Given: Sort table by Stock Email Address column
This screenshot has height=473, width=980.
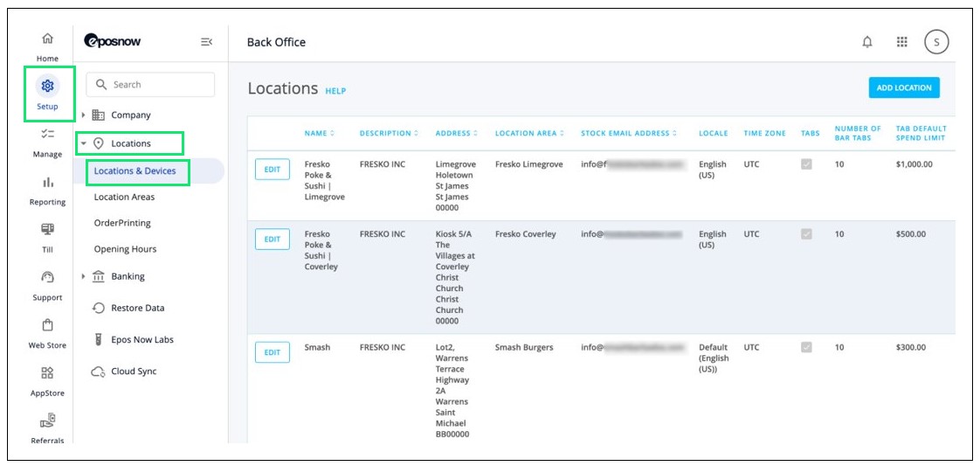Looking at the screenshot, I should pyautogui.click(x=629, y=133).
